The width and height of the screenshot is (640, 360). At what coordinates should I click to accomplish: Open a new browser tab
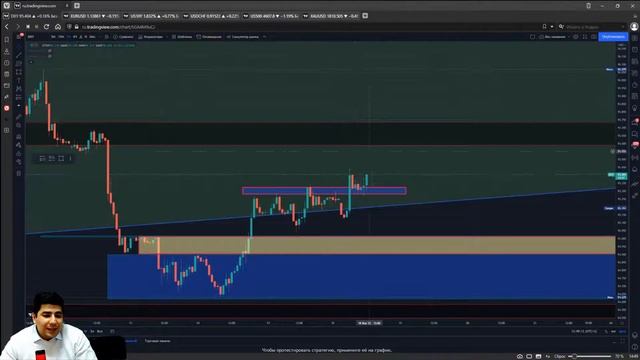[x=77, y=6]
